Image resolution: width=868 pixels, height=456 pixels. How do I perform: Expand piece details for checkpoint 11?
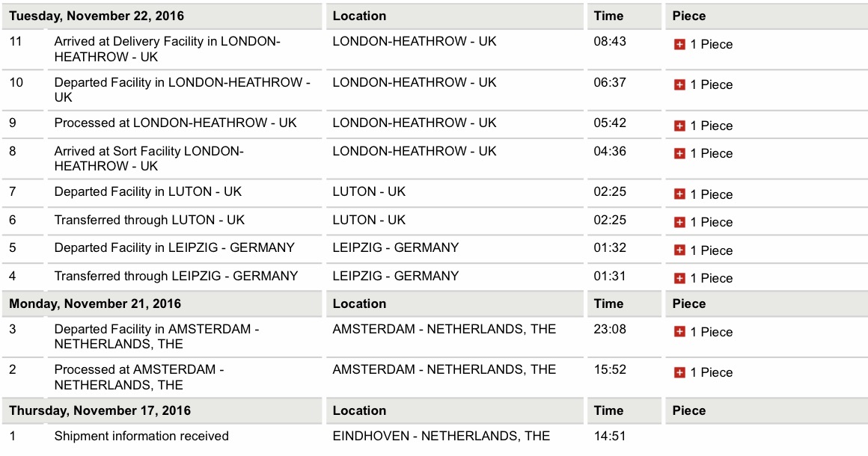point(679,45)
